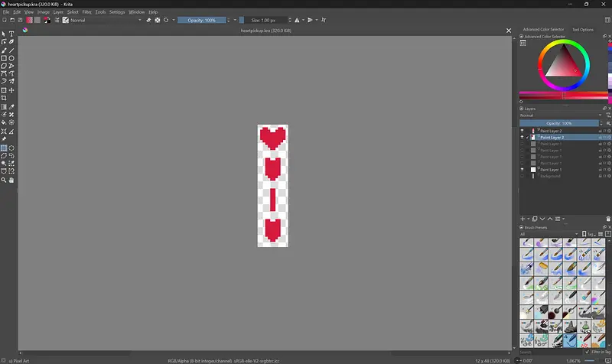Select the Freehand Brush tool

point(4,50)
